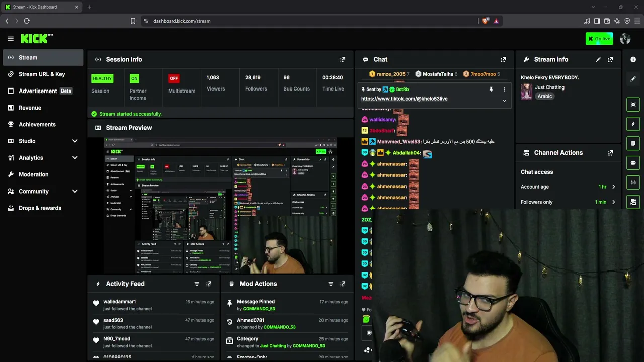Screen dimensions: 644x362
Task: Pop out the Session Info panel
Action: [343, 59]
